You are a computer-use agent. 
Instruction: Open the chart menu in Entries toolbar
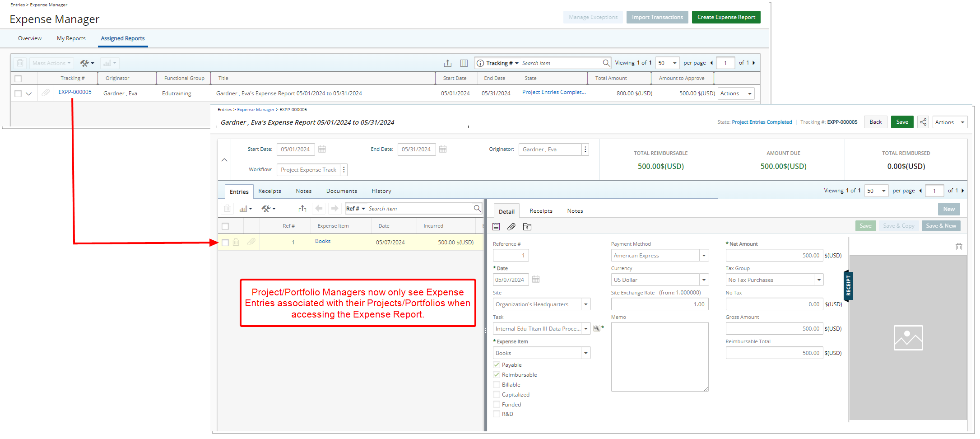246,209
